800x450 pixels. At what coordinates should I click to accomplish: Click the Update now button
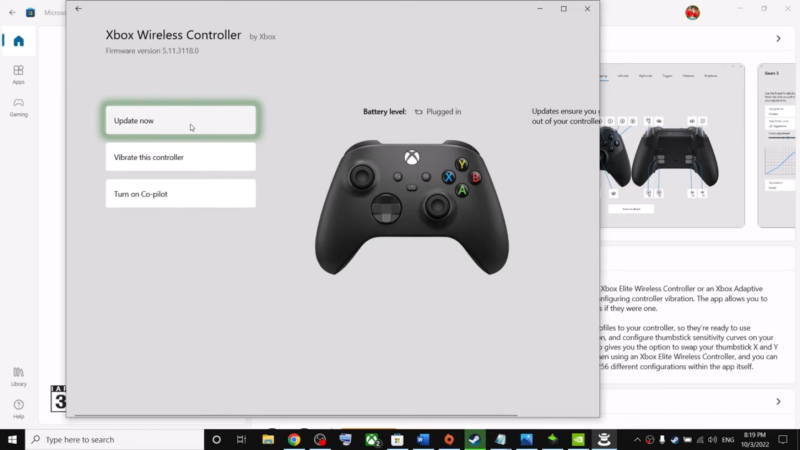pyautogui.click(x=181, y=120)
